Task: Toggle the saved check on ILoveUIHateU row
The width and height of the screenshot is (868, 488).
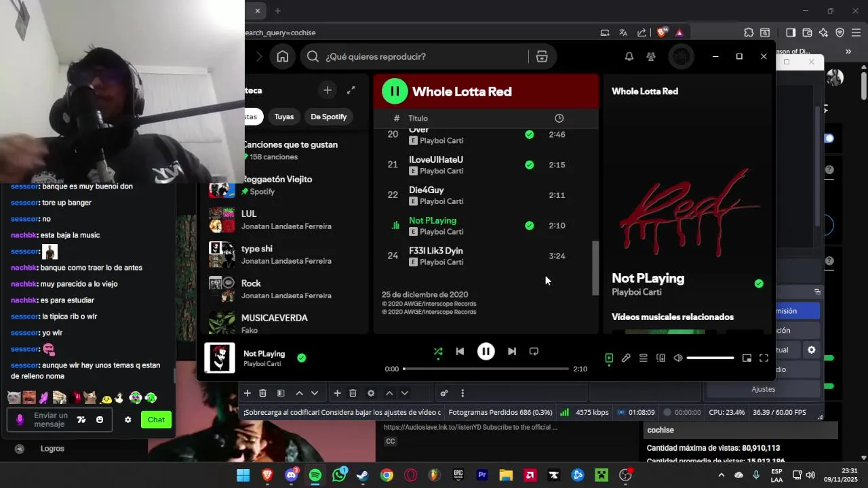Action: click(529, 165)
